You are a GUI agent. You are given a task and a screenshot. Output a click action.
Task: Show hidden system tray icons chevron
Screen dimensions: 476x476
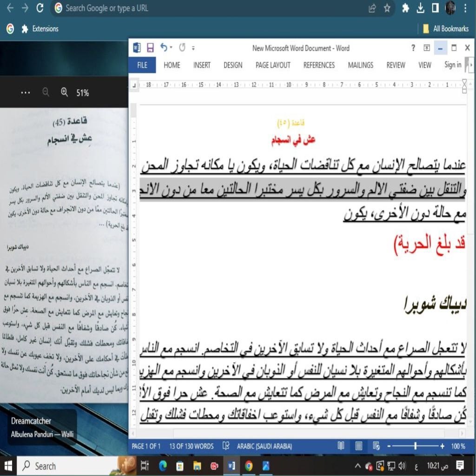pos(358,465)
